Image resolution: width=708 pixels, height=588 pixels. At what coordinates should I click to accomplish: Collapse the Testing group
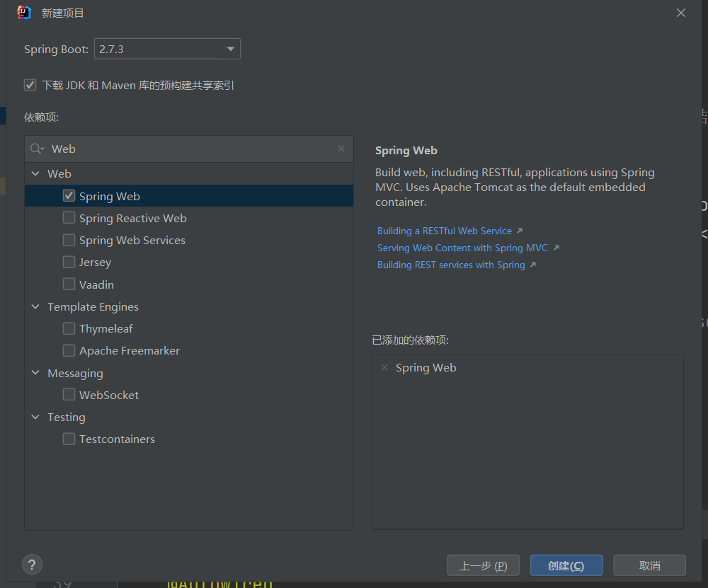[x=35, y=417]
